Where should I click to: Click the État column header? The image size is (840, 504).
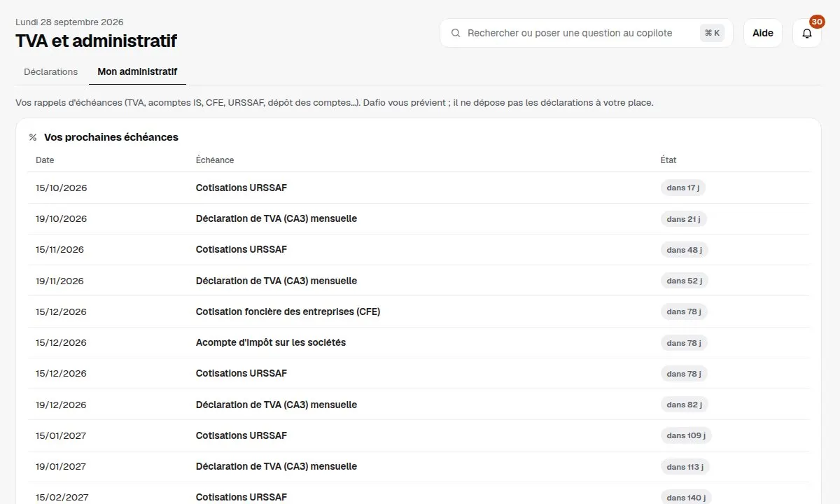click(668, 160)
